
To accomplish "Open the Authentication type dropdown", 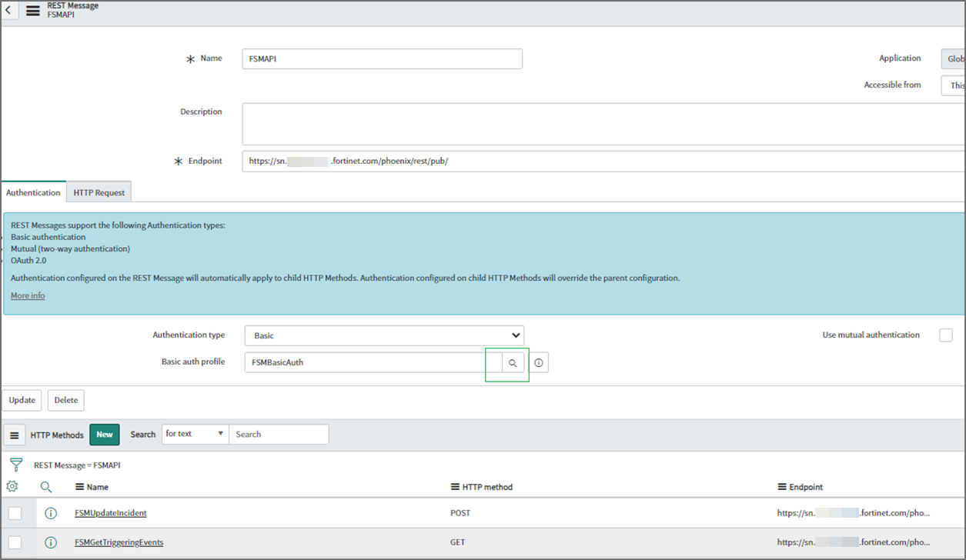I will (x=383, y=335).
